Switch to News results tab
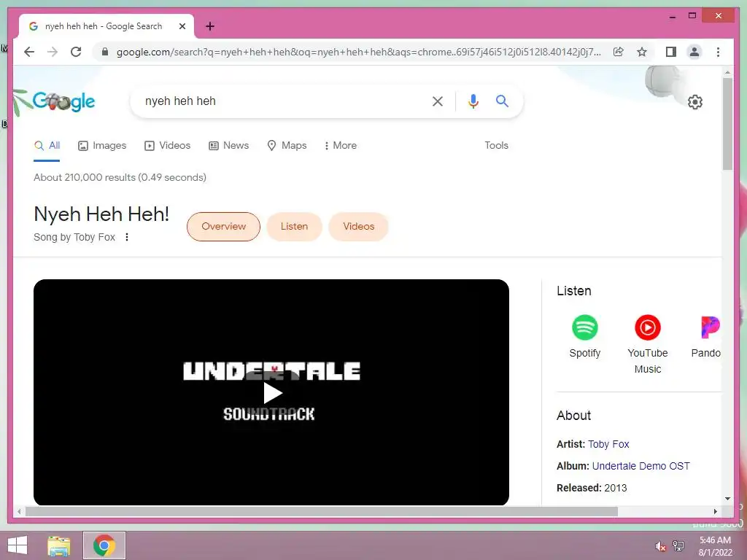The width and height of the screenshot is (747, 560). [x=228, y=146]
